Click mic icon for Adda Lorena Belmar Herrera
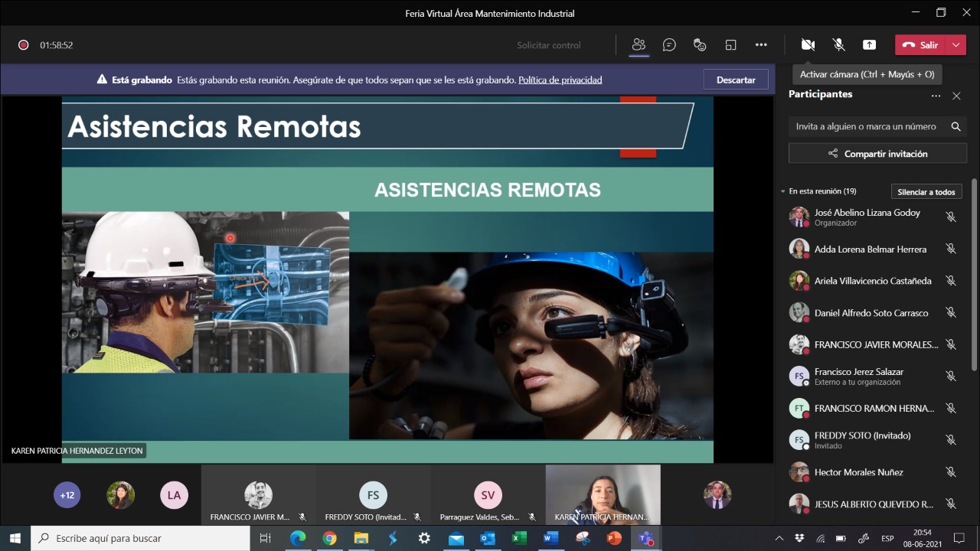 pos(951,249)
